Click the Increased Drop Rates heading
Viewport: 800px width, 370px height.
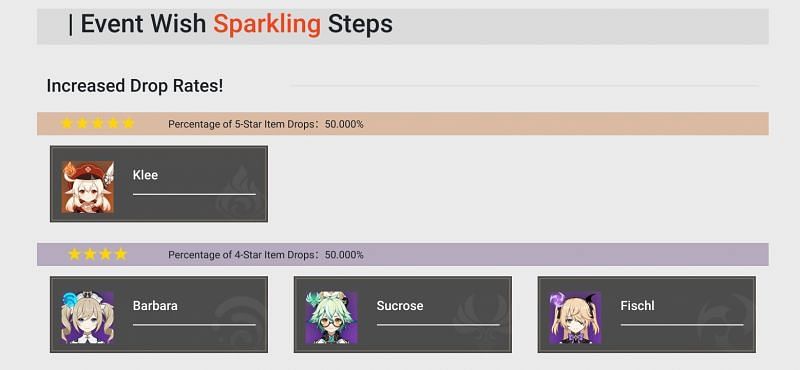pos(135,86)
